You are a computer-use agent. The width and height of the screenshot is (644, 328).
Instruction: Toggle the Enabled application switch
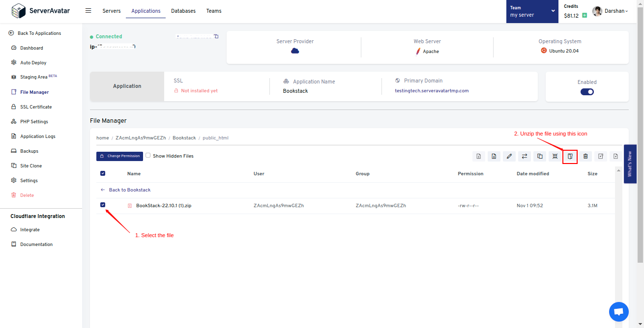(587, 92)
